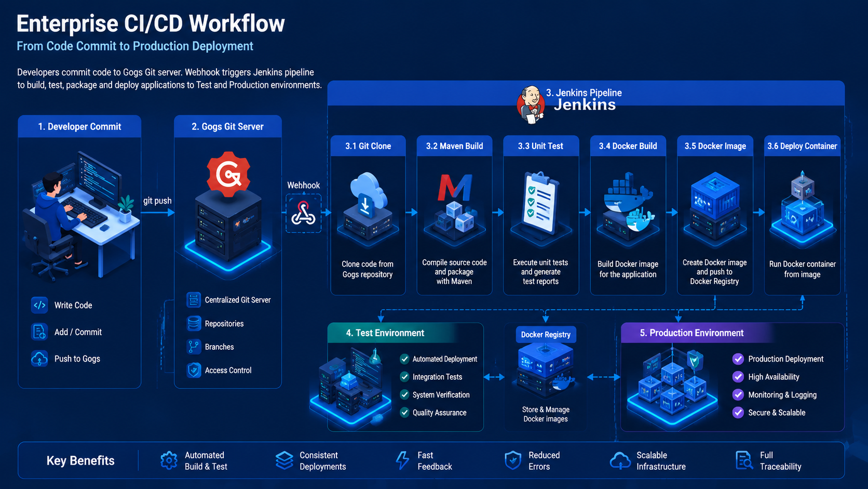The width and height of the screenshot is (868, 489).
Task: Click the Automated Build & Test gear icon
Action: [169, 460]
